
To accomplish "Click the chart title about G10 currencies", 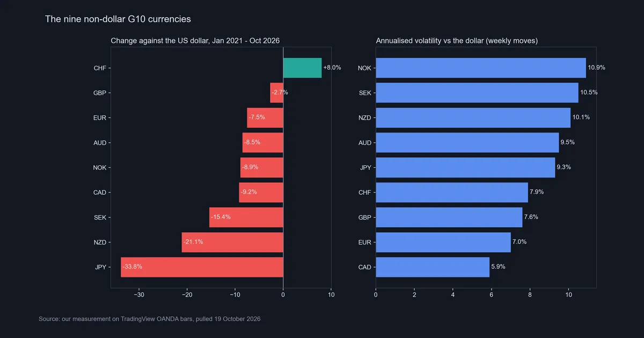I will click(x=118, y=19).
